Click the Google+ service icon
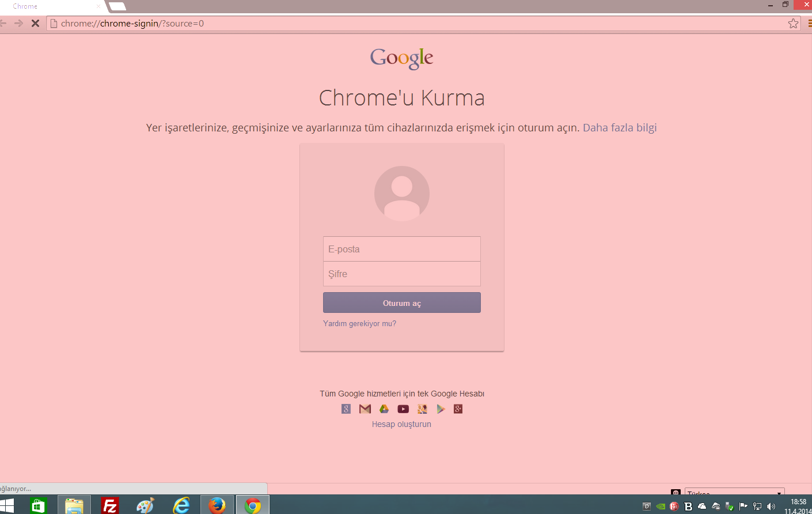This screenshot has width=812, height=514. point(458,409)
